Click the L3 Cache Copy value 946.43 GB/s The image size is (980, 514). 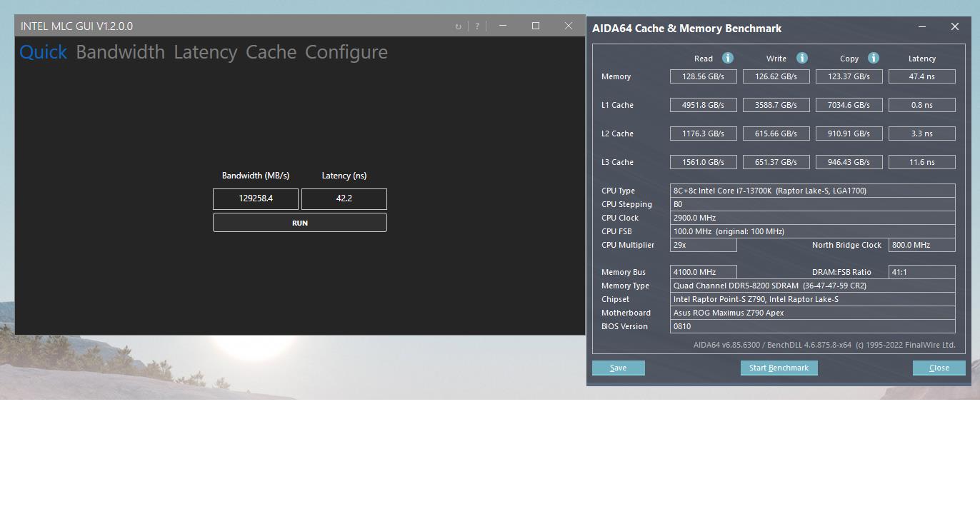coord(849,162)
